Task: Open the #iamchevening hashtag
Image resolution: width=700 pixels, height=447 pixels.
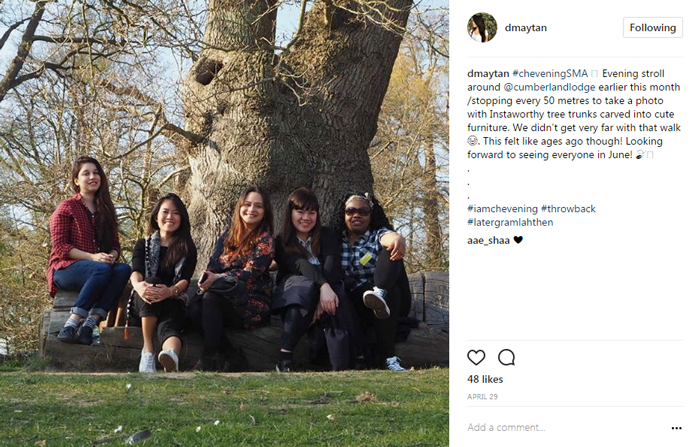Action: pos(502,209)
